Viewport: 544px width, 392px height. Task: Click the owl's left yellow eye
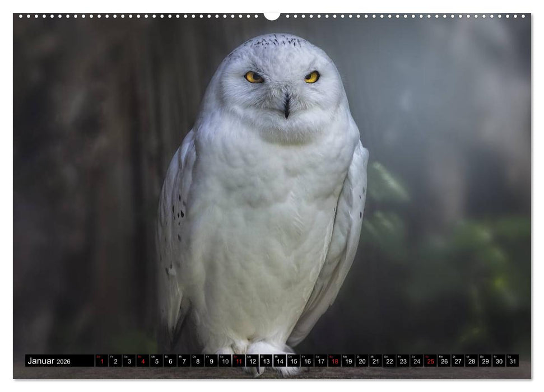(x=253, y=77)
